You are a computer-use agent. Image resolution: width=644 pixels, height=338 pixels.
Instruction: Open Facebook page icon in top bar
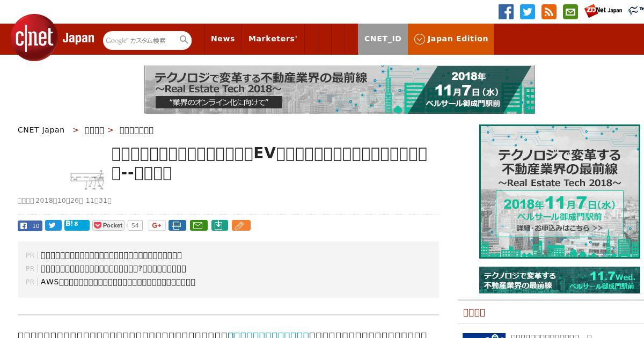506,12
